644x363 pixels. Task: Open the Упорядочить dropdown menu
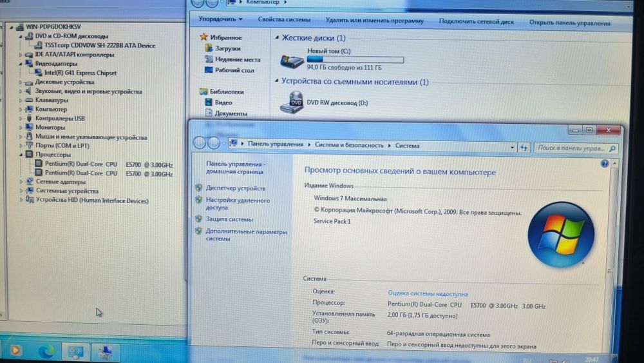click(x=220, y=19)
